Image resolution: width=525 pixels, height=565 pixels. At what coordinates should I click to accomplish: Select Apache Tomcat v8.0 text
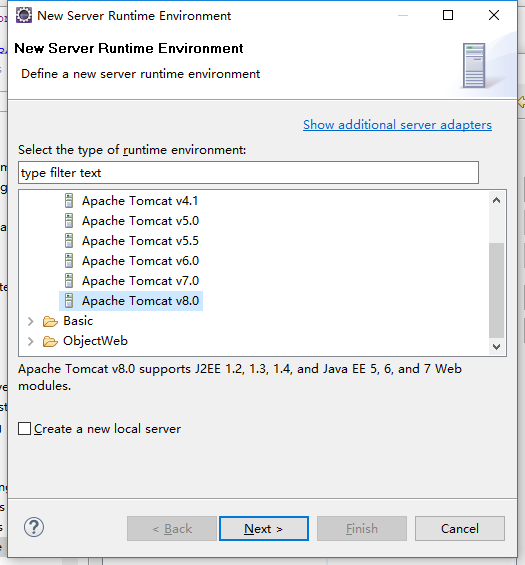point(140,301)
